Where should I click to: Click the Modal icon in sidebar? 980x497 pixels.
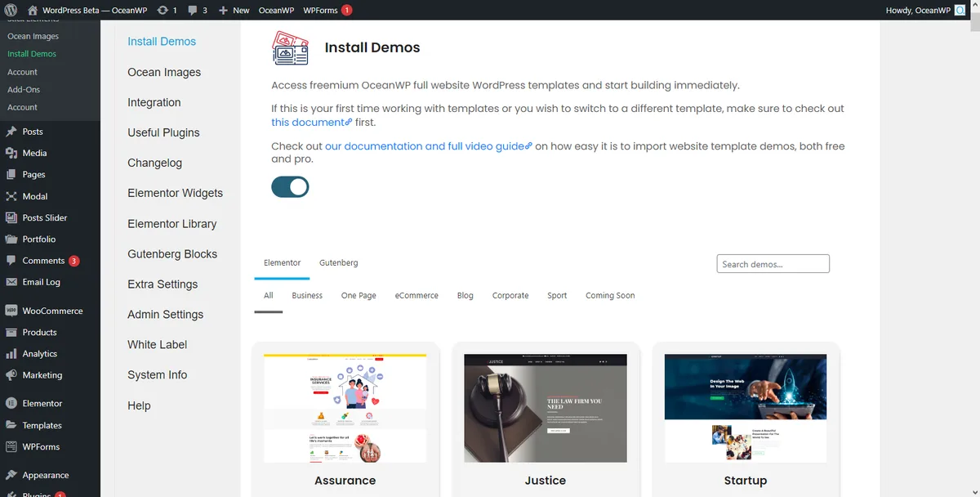pos(11,196)
